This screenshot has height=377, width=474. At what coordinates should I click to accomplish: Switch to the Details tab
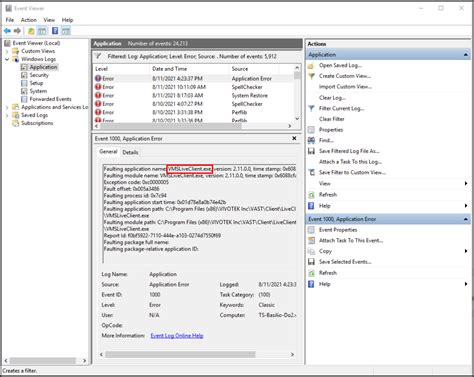click(130, 152)
